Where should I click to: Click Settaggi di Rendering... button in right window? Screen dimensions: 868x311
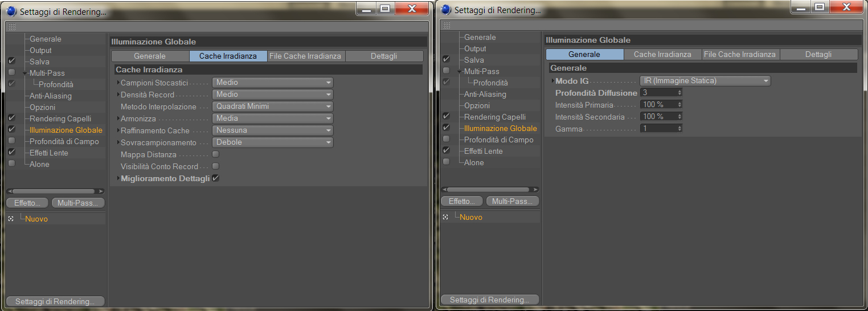coord(490,300)
